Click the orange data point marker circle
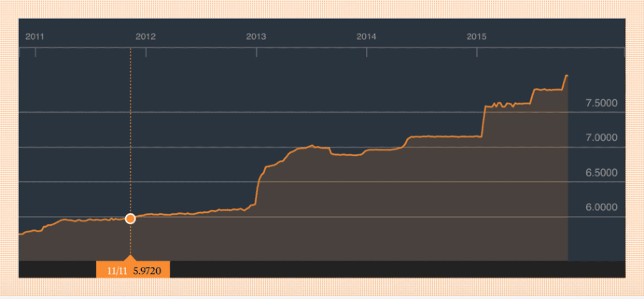 (x=130, y=219)
